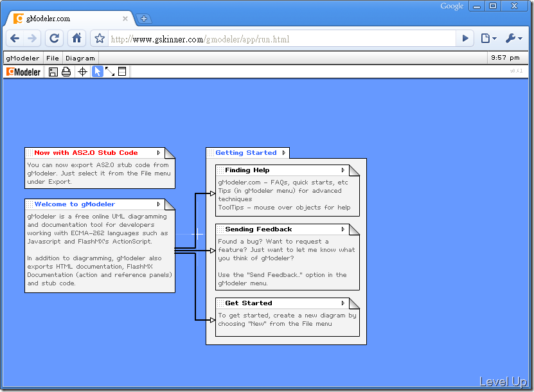This screenshot has width=534, height=392.
Task: Grab the drag handle of Get Started note
Action: coord(220,303)
